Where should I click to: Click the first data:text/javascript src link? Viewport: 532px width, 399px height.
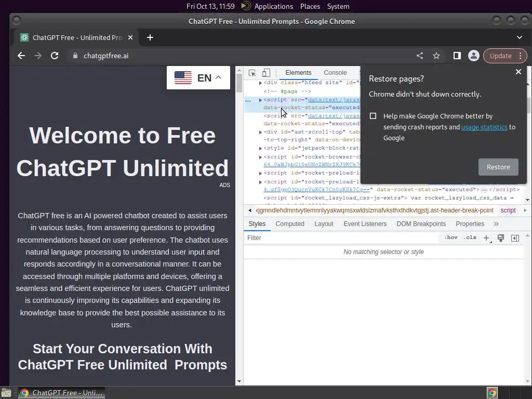334,100
